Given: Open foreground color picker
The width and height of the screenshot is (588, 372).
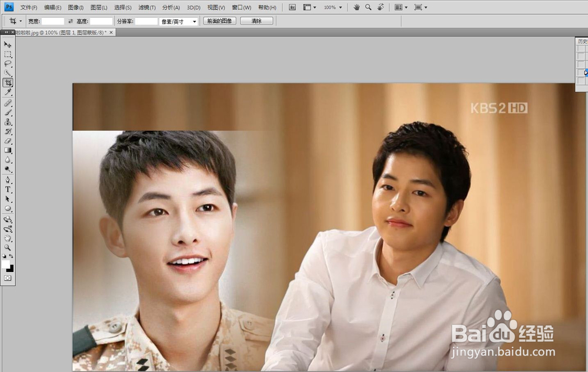Looking at the screenshot, I should tap(6, 264).
